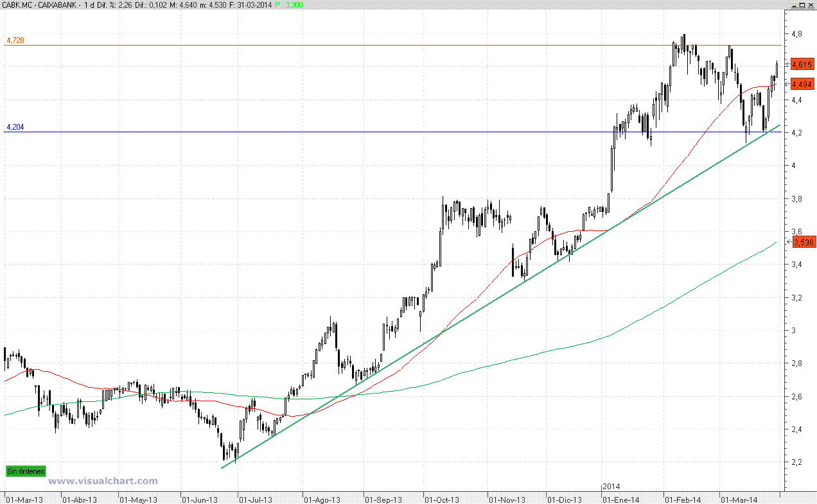The width and height of the screenshot is (817, 504).
Task: Click the 01-Mar-13 date axis label
Action: [23, 499]
